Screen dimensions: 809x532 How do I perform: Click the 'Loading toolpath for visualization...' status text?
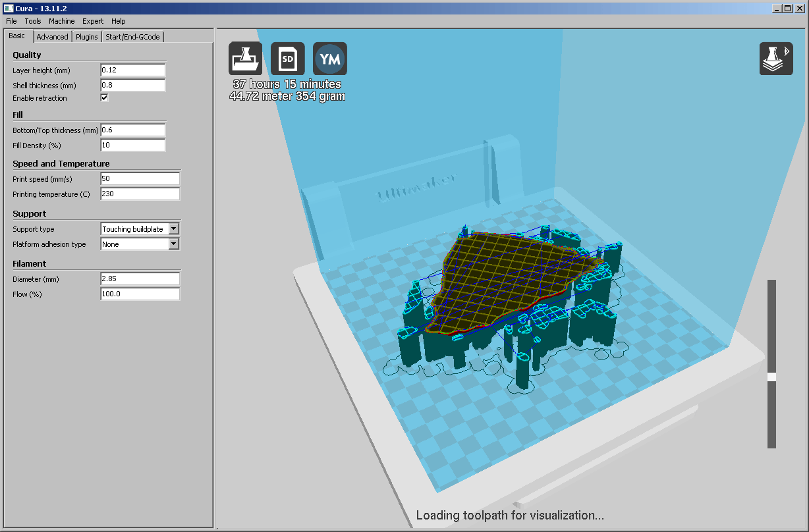[510, 516]
